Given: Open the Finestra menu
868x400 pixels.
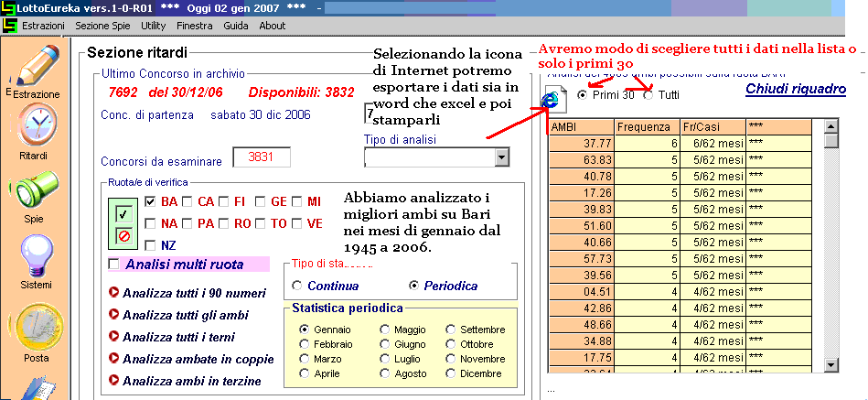Looking at the screenshot, I should click(194, 26).
